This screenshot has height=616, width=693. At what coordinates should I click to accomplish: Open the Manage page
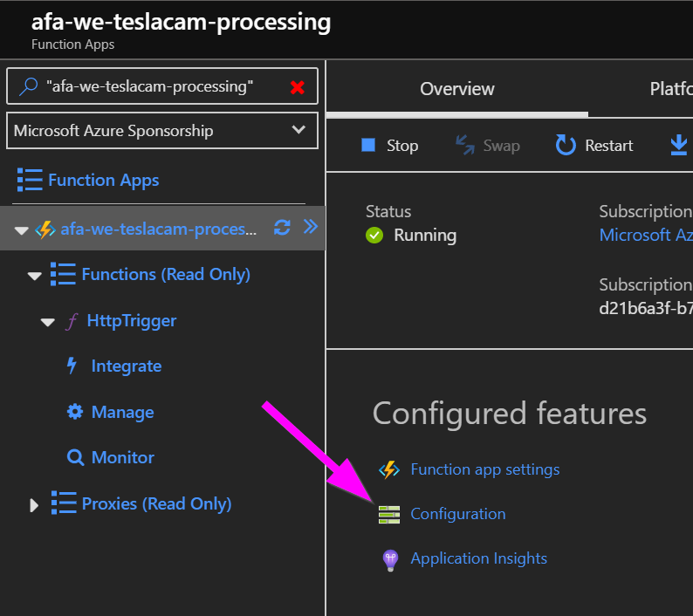(122, 413)
